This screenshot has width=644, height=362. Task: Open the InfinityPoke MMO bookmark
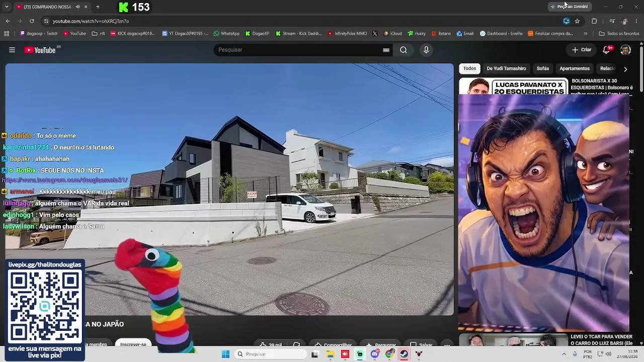point(347,34)
